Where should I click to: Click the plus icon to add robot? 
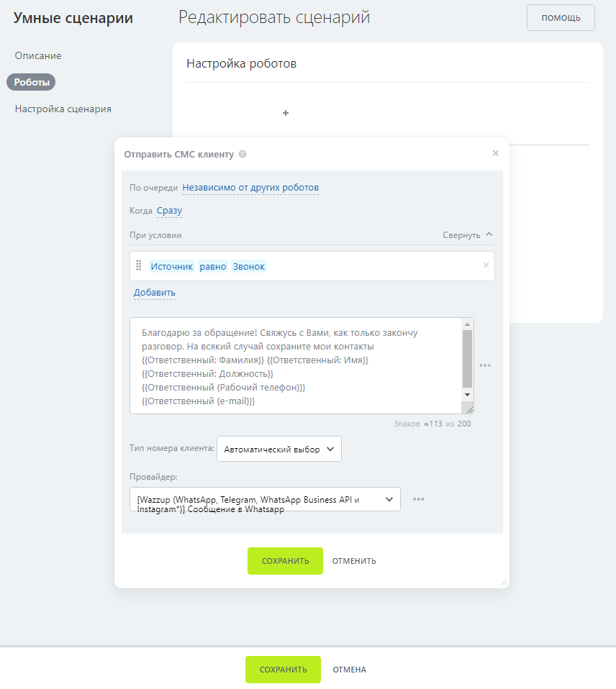[286, 113]
